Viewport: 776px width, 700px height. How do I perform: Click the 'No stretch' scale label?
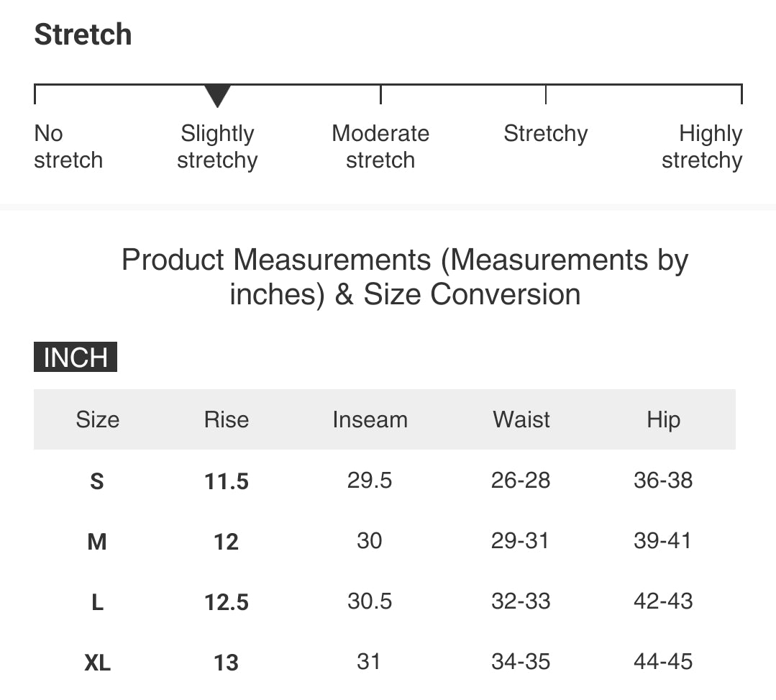(x=68, y=147)
